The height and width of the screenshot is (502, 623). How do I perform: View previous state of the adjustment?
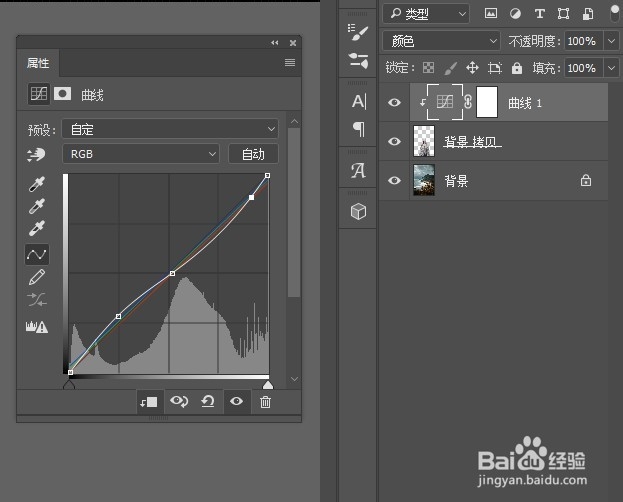click(x=179, y=401)
